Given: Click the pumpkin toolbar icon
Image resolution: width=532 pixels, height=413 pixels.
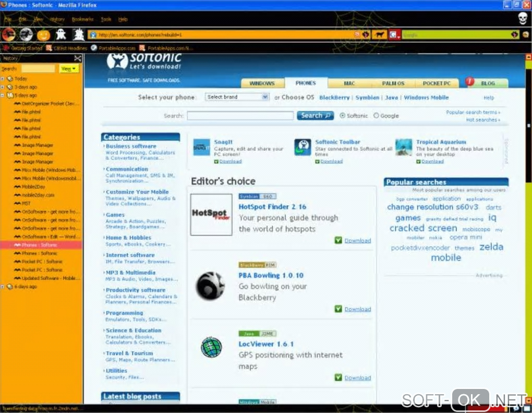Looking at the screenshot, I should [43, 35].
